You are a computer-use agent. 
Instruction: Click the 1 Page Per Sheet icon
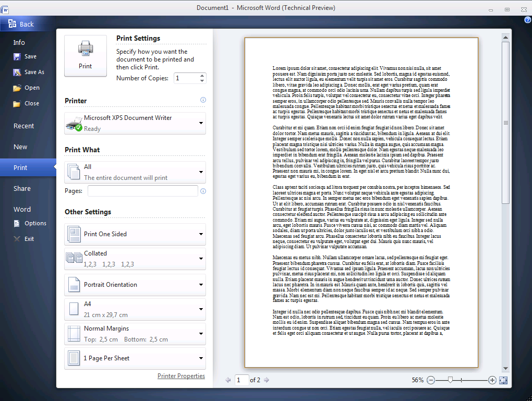74,358
